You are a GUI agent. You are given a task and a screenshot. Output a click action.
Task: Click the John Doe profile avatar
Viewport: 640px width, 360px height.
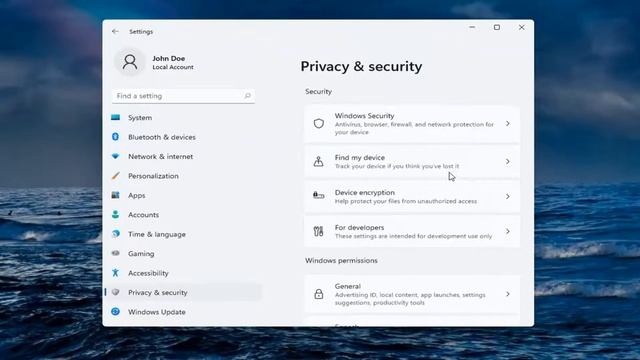coord(130,62)
